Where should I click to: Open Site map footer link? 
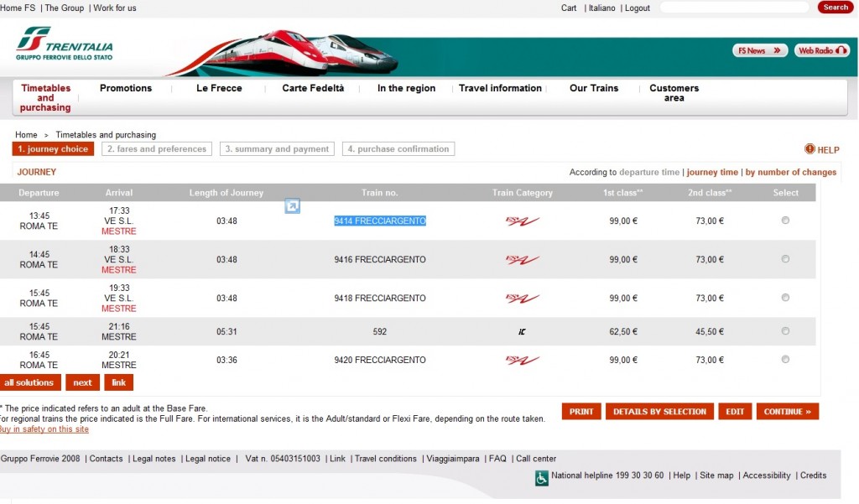pyautogui.click(x=716, y=475)
